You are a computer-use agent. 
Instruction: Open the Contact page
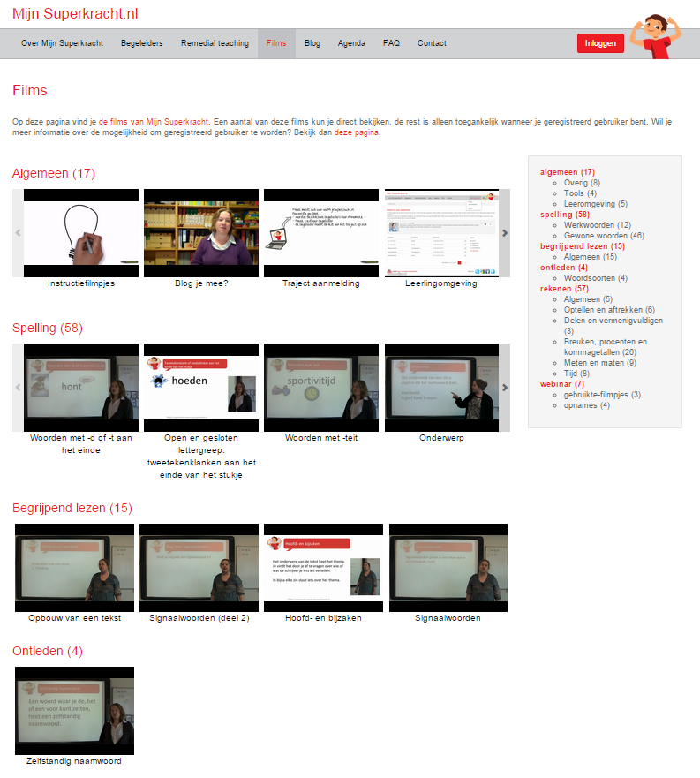click(432, 43)
